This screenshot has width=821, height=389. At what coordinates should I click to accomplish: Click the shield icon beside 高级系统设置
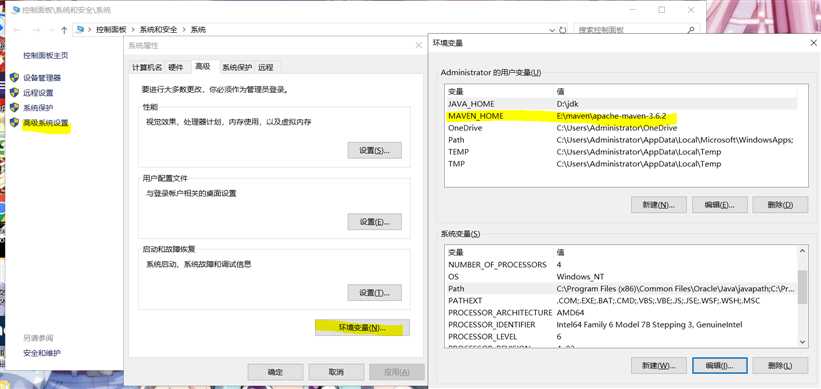(x=15, y=123)
